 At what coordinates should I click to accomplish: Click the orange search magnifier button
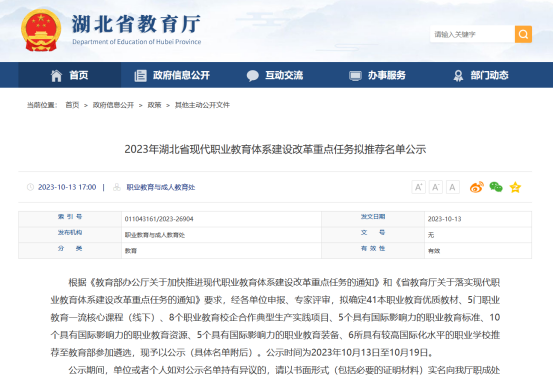pos(523,34)
